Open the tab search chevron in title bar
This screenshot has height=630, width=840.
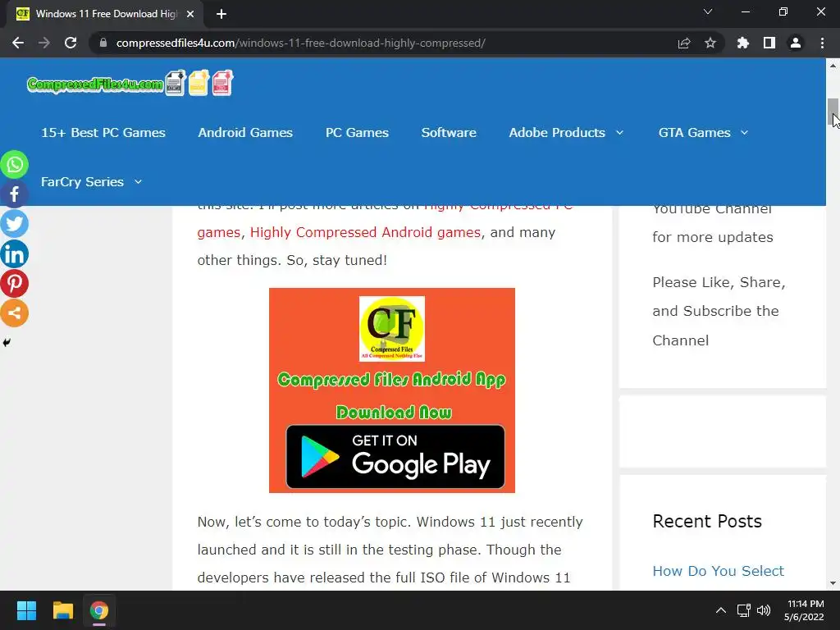[708, 11]
